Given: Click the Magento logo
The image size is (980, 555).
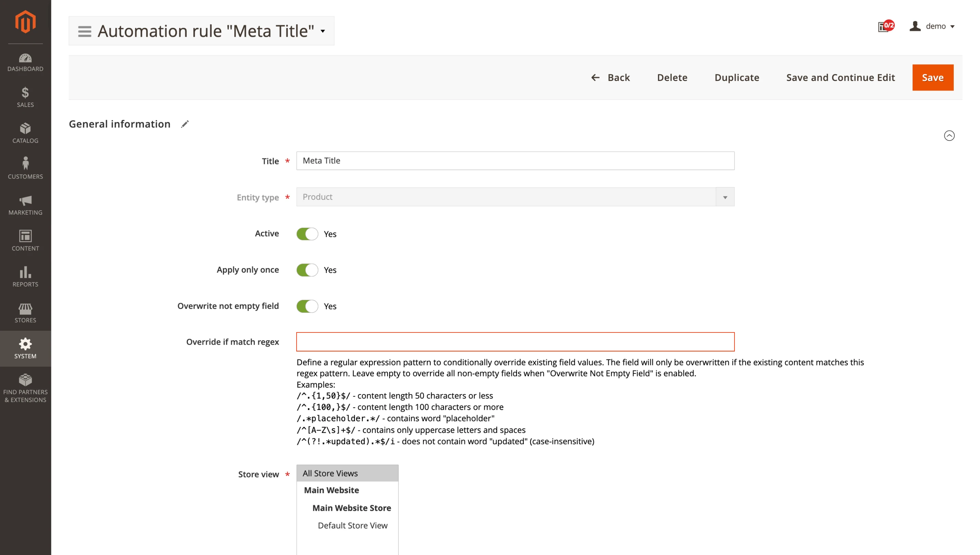Looking at the screenshot, I should click(x=25, y=22).
